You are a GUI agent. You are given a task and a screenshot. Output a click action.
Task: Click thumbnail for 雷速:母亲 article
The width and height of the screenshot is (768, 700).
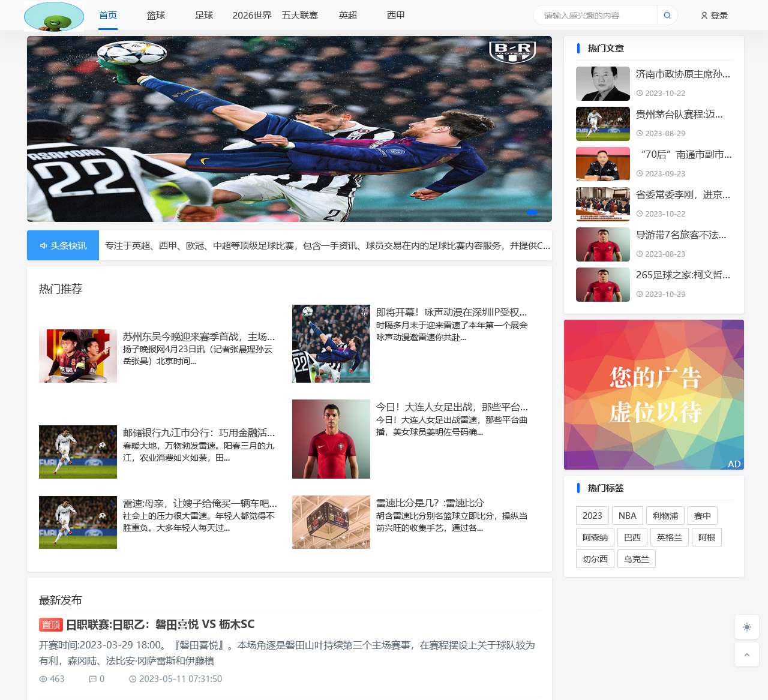[78, 522]
